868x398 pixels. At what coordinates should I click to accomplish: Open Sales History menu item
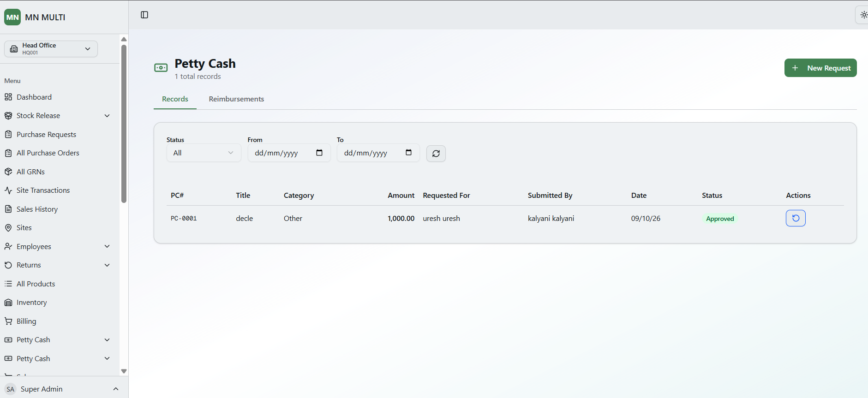[x=37, y=209]
